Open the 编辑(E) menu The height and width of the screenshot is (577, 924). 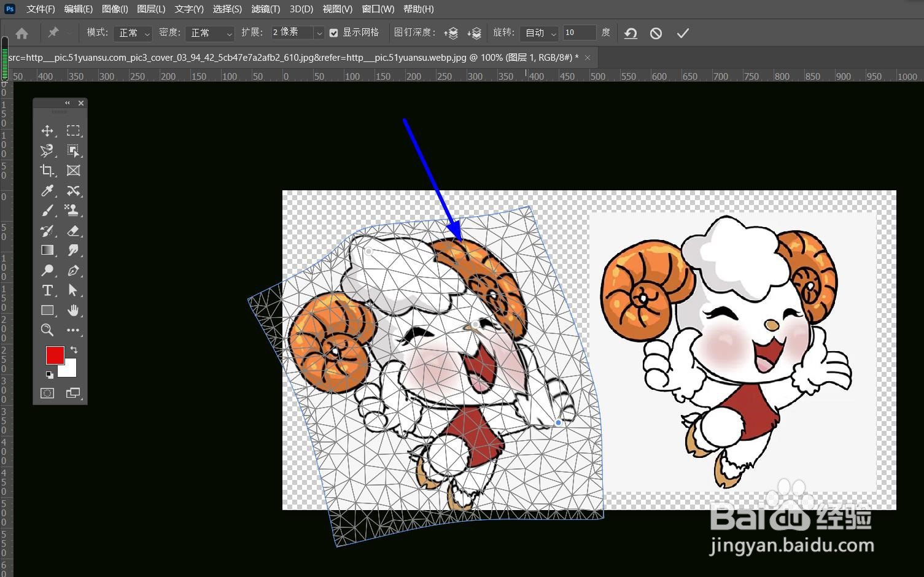pos(79,9)
